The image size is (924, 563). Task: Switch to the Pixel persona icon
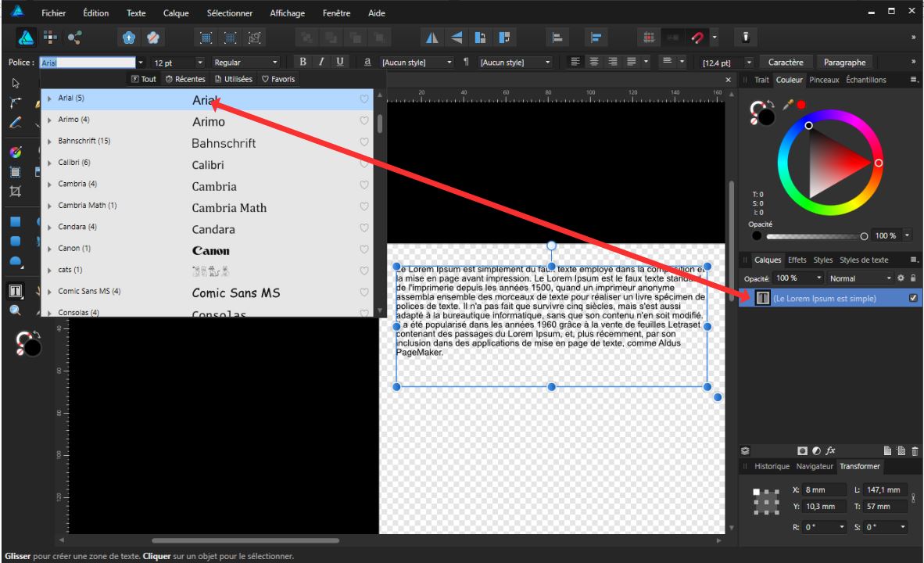tap(50, 38)
